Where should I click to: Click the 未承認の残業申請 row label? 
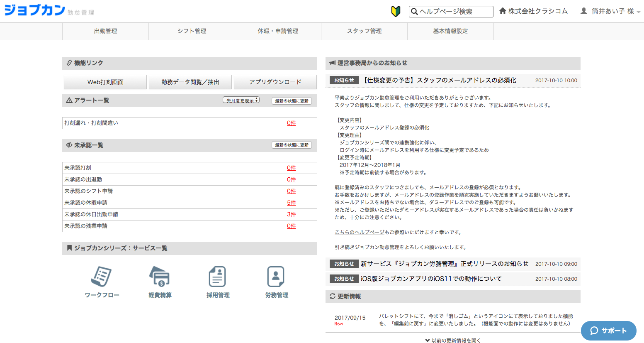coord(86,226)
